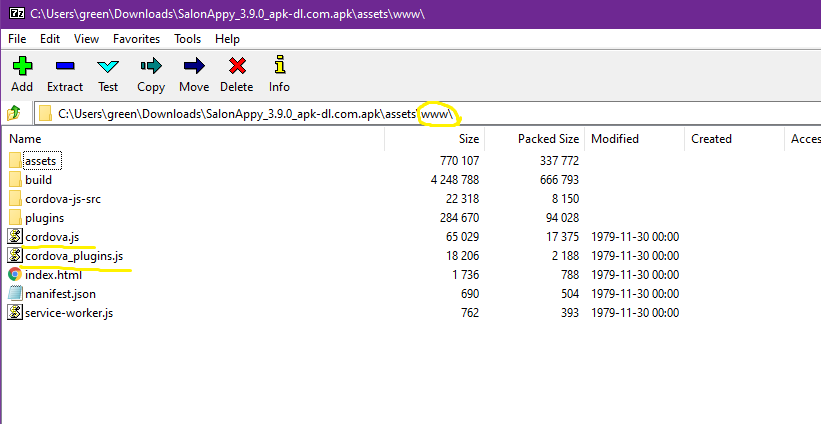The height and width of the screenshot is (424, 821).
Task: Run Test with the cyan arrow icon
Action: tap(108, 66)
